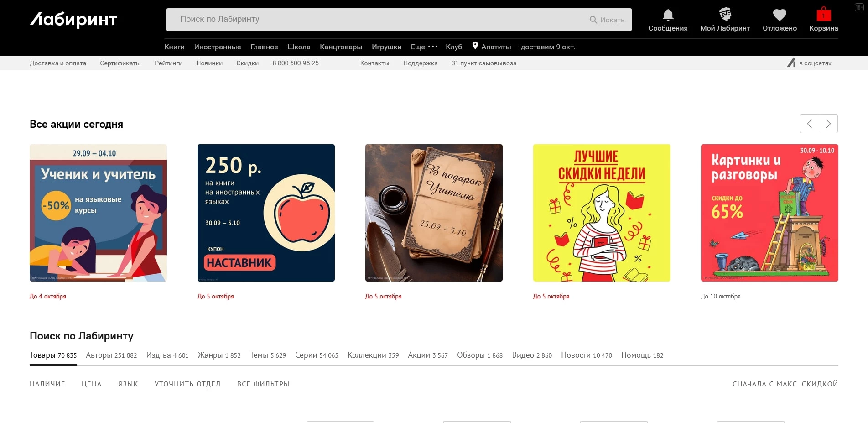This screenshot has height=423, width=868.
Task: Expand the Еще menu with three dots
Action: [x=424, y=47]
